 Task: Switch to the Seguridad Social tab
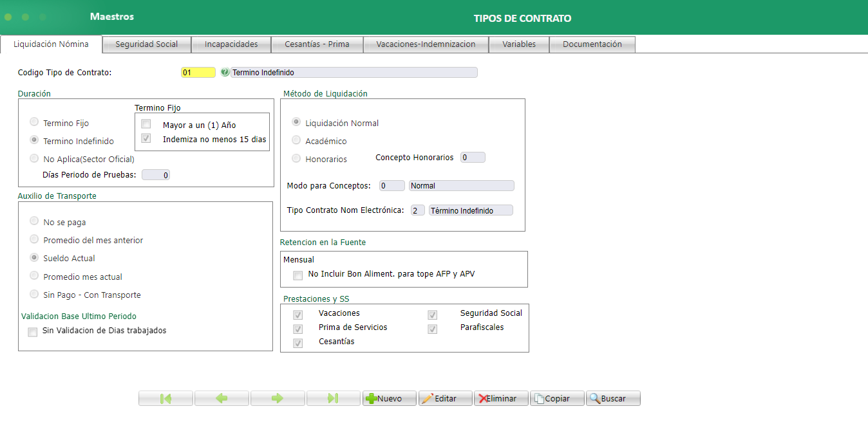point(146,44)
